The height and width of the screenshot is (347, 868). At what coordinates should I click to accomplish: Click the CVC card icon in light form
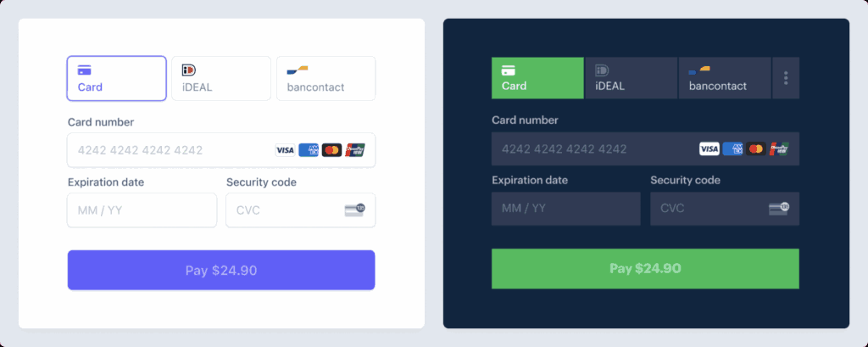pyautogui.click(x=354, y=210)
